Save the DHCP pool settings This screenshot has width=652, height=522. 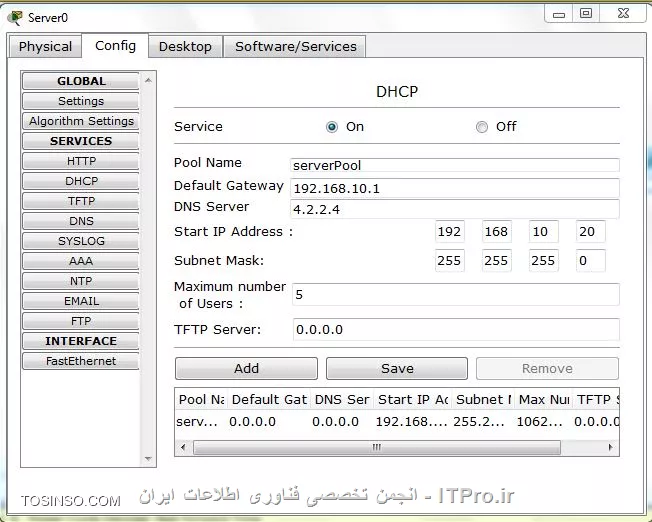397,369
